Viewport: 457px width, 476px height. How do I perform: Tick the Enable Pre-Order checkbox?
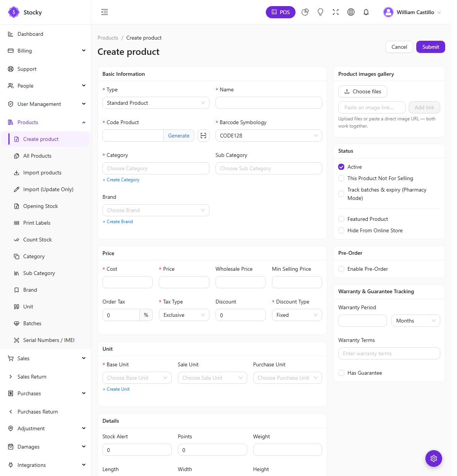click(x=341, y=269)
